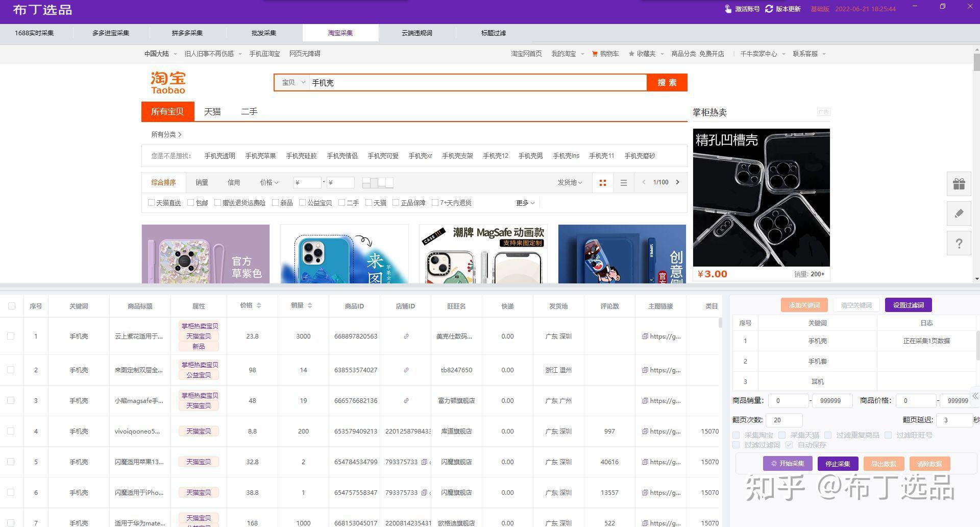Click shop ID link icon in row 2
980x527 pixels.
[406, 370]
